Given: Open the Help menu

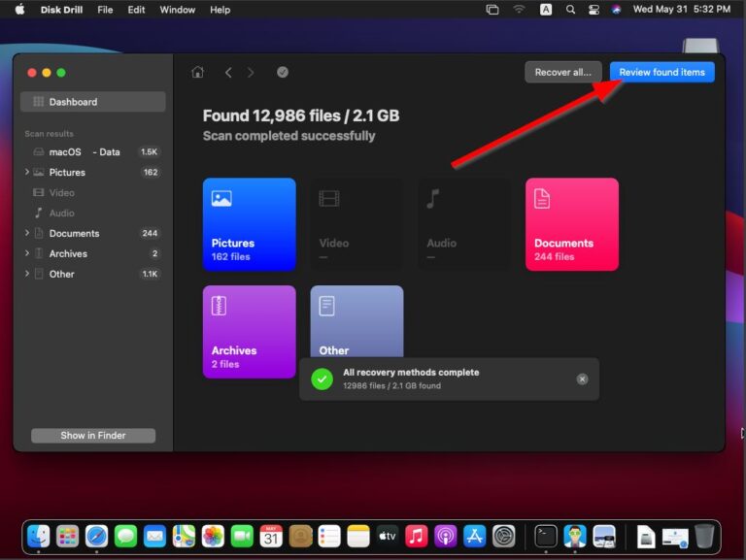Looking at the screenshot, I should point(220,10).
